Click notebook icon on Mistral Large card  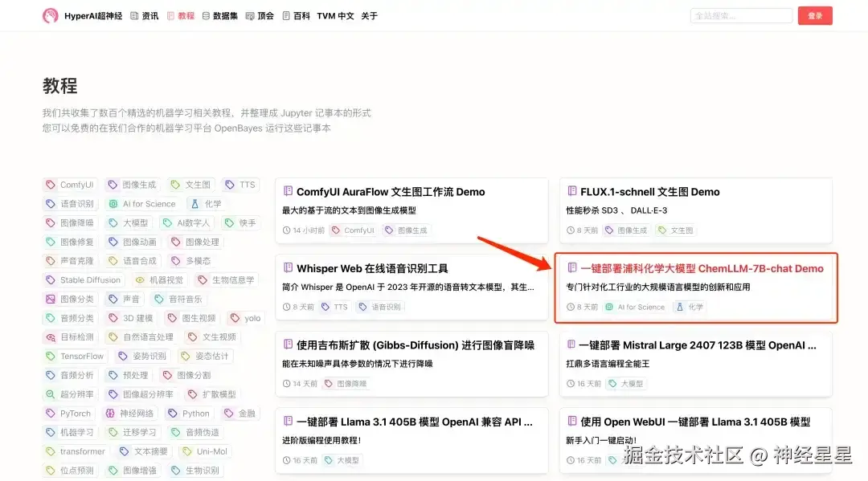[x=572, y=344]
